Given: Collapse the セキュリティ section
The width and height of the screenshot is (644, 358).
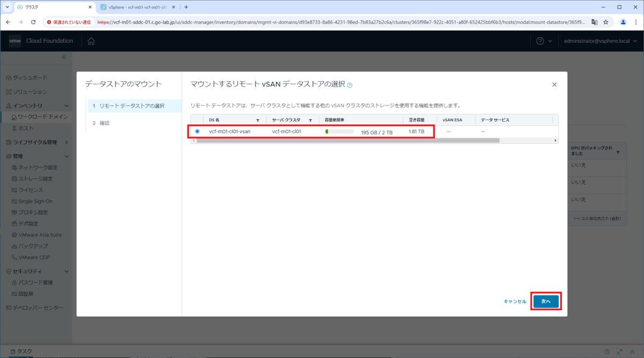Looking at the screenshot, I should [x=67, y=272].
